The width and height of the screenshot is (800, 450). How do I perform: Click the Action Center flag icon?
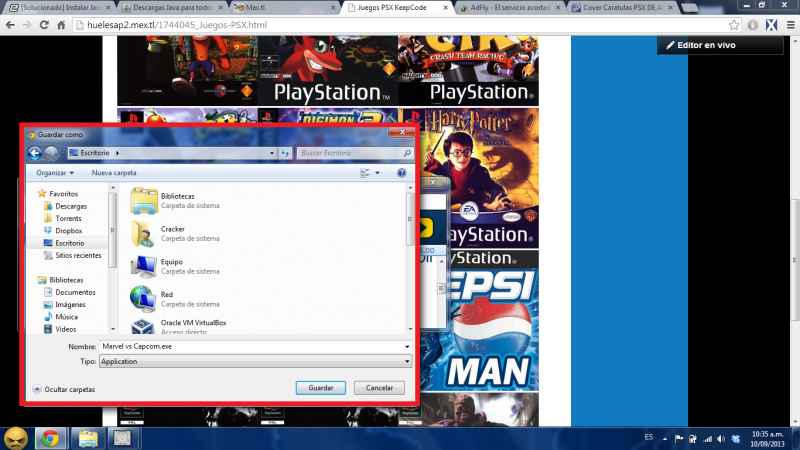[679, 439]
